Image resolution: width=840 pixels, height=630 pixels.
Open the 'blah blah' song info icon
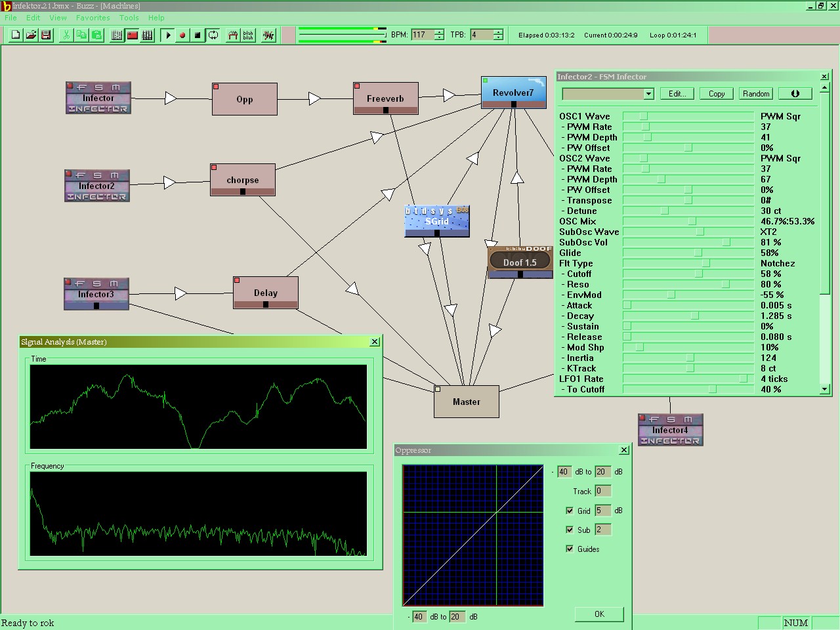tap(248, 35)
